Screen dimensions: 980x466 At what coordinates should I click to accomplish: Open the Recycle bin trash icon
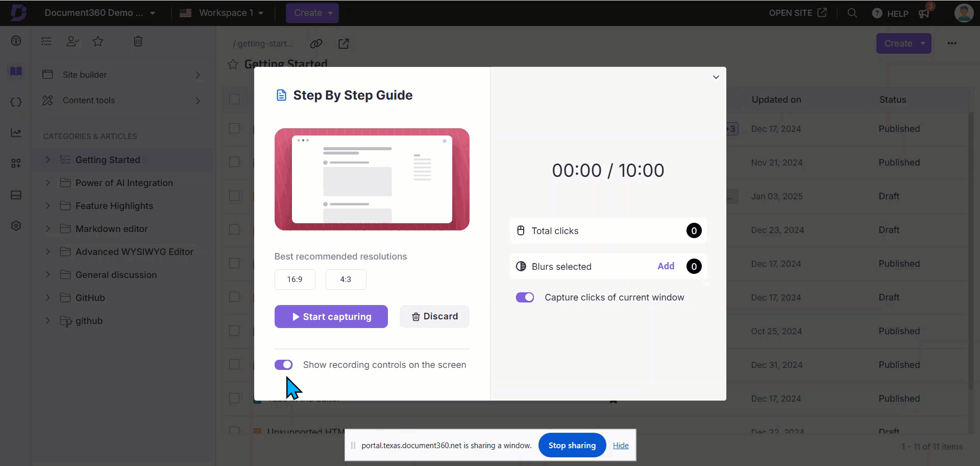tap(138, 41)
